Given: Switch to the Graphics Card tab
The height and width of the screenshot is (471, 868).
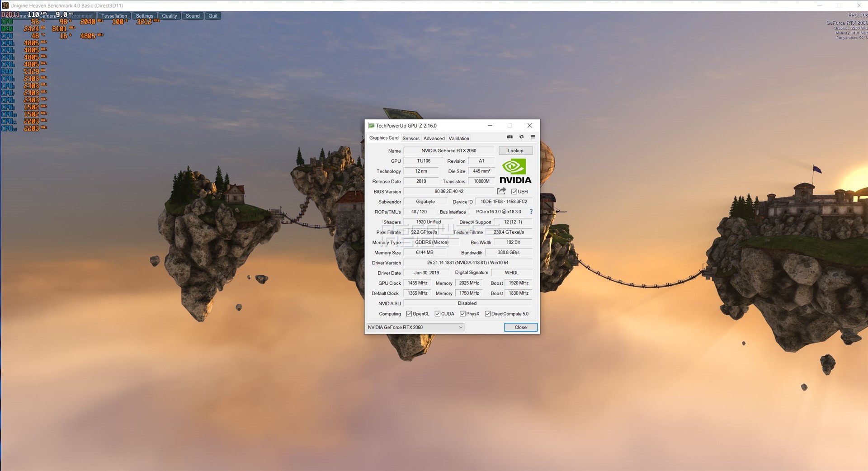Looking at the screenshot, I should click(384, 138).
